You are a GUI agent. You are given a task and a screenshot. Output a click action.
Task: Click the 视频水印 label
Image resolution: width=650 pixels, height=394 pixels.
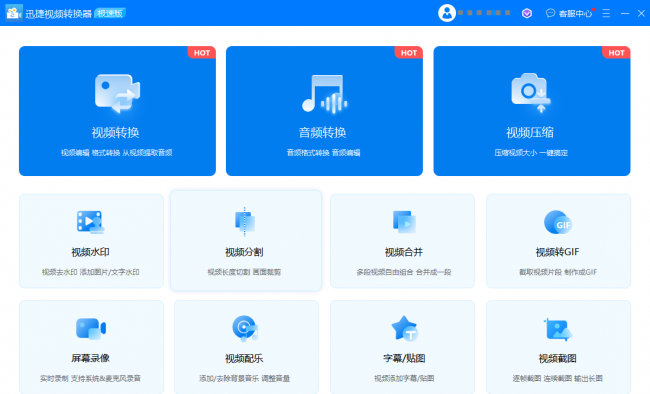pos(90,252)
